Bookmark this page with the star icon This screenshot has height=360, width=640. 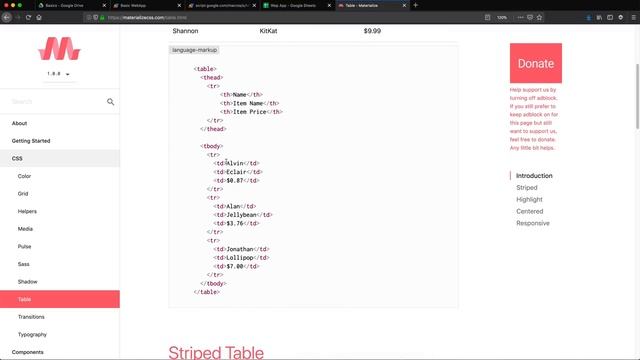click(x=540, y=18)
